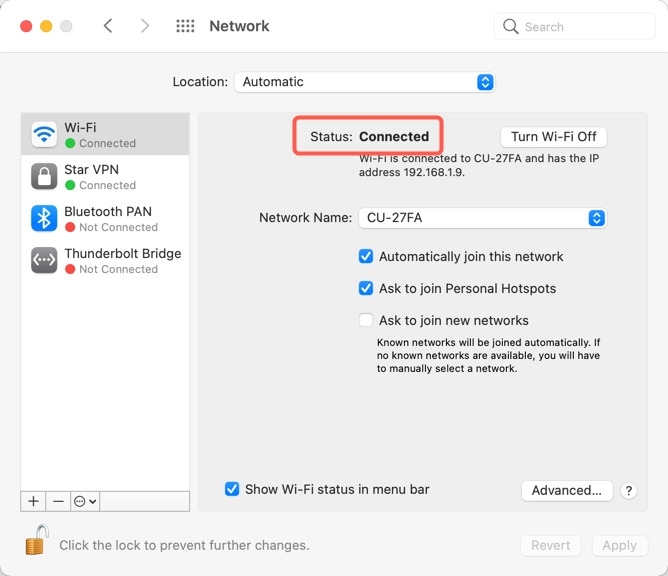668x576 pixels.
Task: Open the help question mark button
Action: click(629, 491)
